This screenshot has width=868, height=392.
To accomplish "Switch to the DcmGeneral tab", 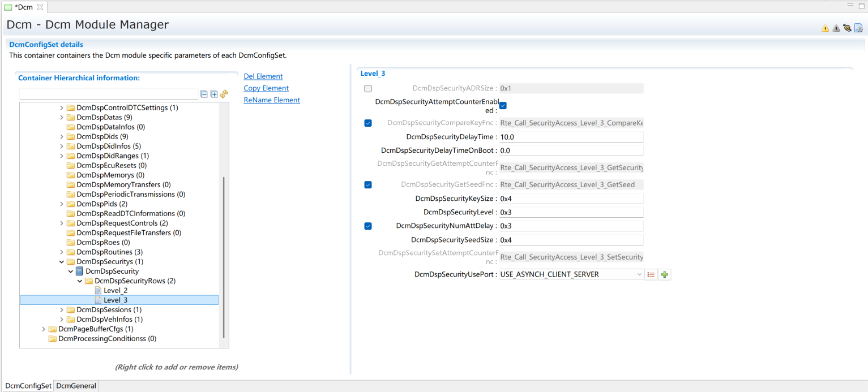I will click(x=76, y=386).
